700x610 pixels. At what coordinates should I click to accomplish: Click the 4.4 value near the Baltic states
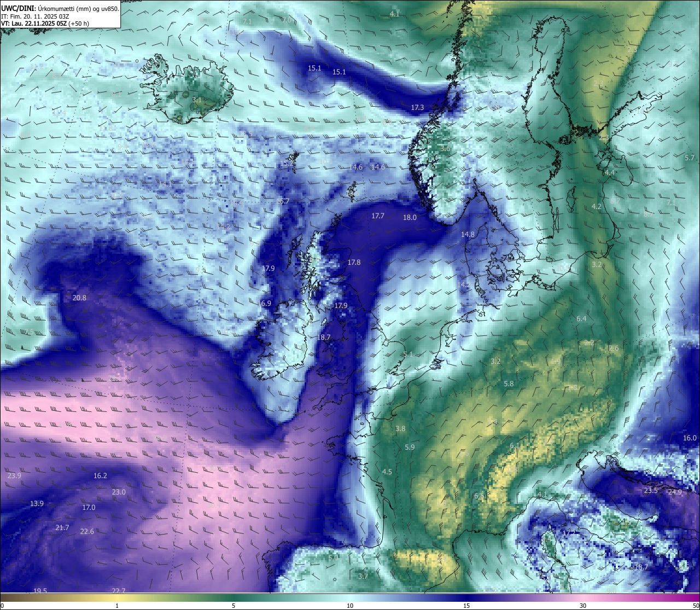click(610, 172)
